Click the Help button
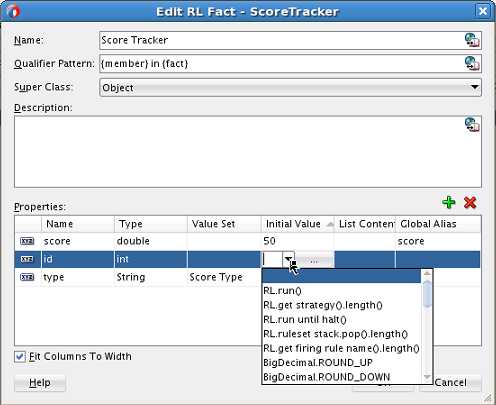Screen dimensions: 496x405 pos(40,383)
